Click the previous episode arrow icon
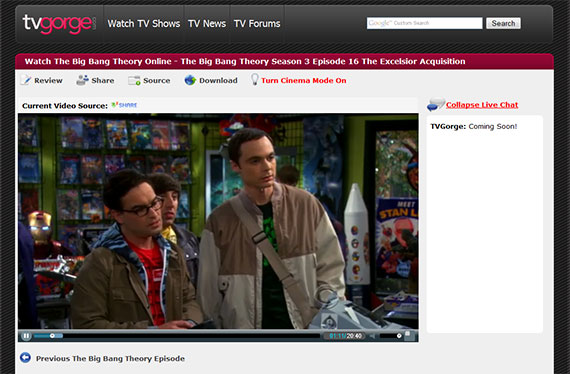Viewport: 570px width, 374px height. pos(25,358)
